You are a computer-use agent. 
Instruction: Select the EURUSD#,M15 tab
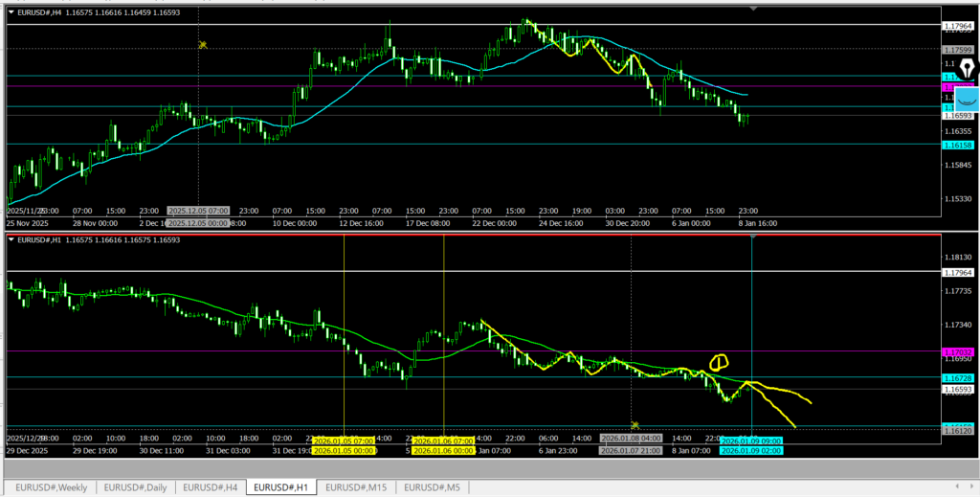pos(357,487)
